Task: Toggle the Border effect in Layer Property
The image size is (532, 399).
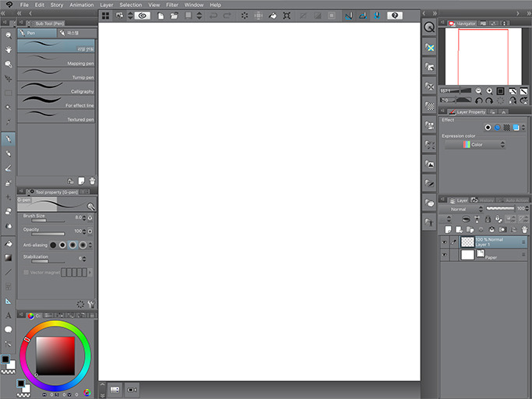Action: click(488, 127)
